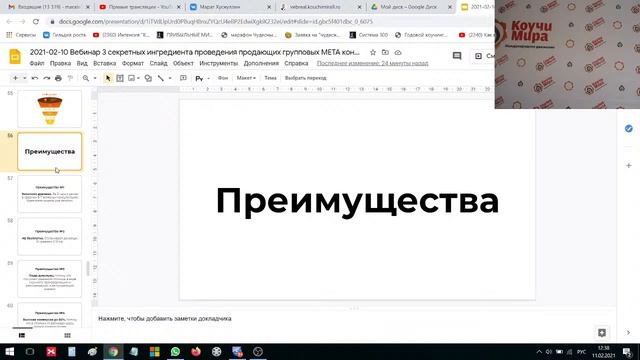Click the last edit history link

click(x=373, y=63)
